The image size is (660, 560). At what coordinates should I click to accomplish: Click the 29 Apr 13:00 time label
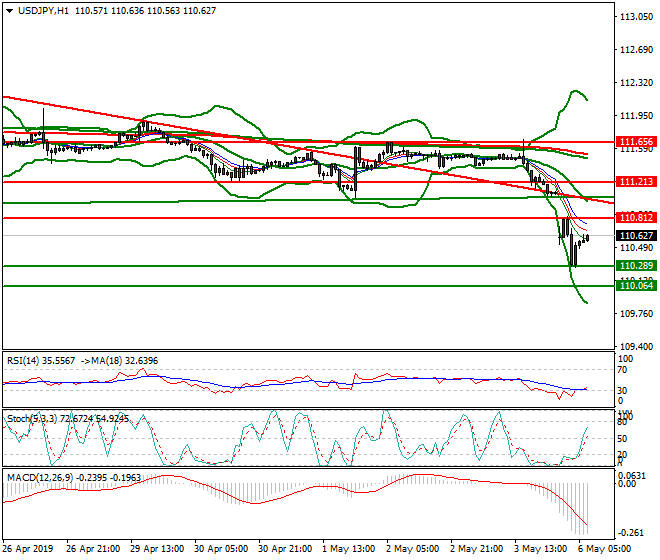[158, 549]
